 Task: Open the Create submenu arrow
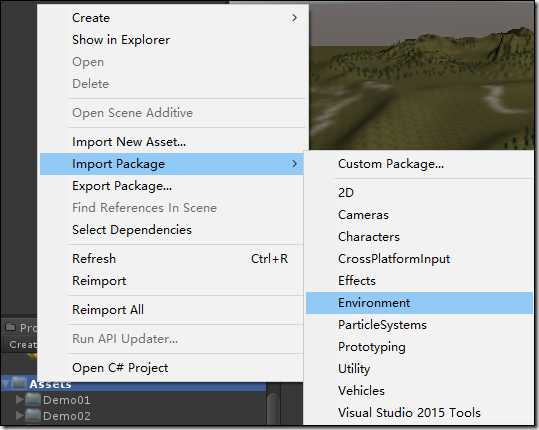[x=294, y=18]
